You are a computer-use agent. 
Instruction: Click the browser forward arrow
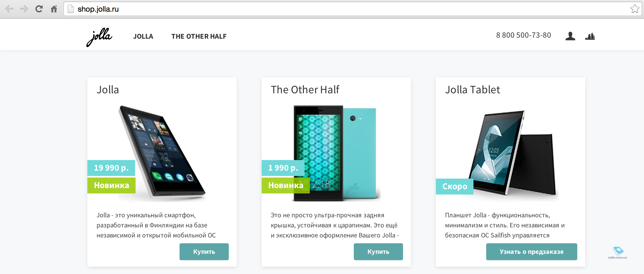[x=24, y=9]
